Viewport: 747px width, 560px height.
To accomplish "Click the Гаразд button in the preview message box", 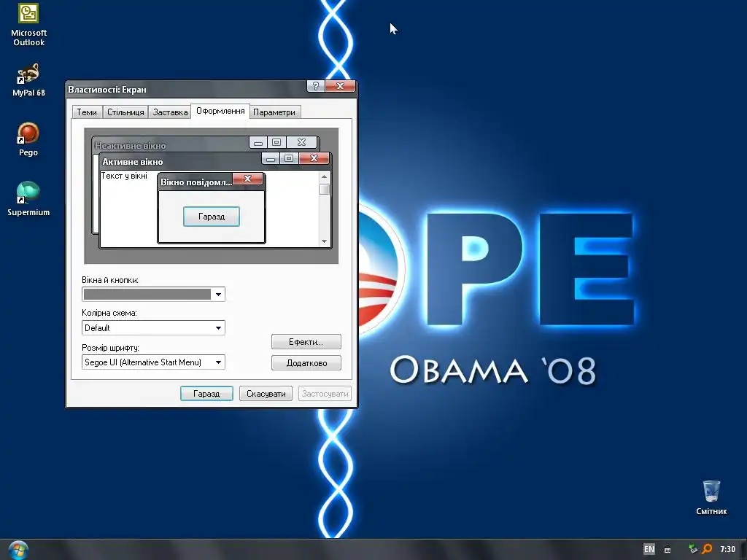I will [212, 217].
